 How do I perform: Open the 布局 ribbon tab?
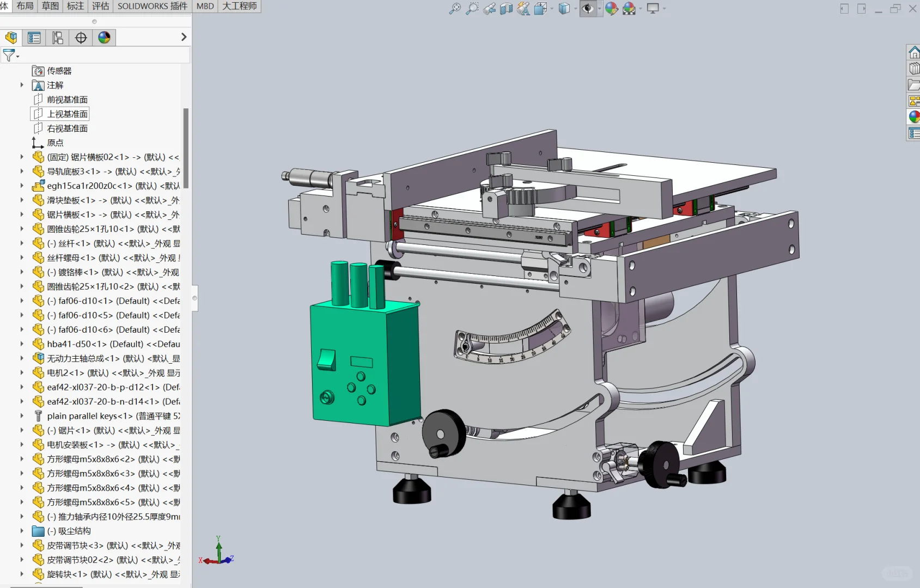(x=25, y=6)
